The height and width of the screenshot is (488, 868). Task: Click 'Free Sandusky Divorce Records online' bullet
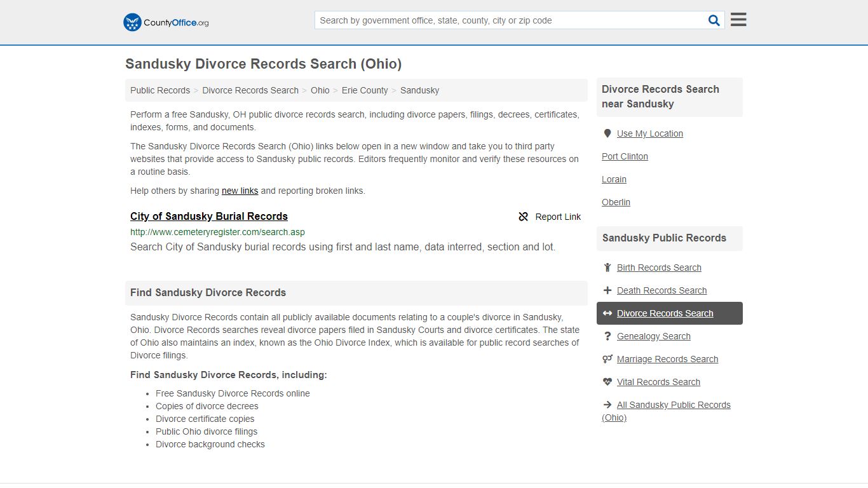click(x=233, y=393)
